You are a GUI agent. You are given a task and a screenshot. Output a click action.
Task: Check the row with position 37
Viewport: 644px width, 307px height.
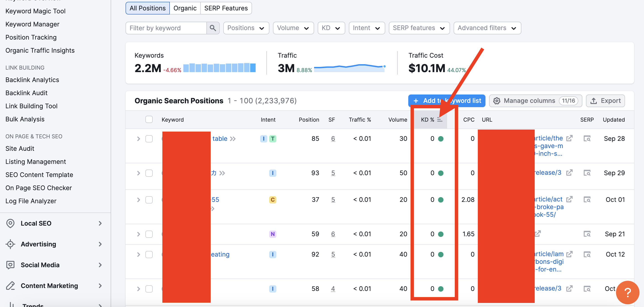[x=149, y=200]
